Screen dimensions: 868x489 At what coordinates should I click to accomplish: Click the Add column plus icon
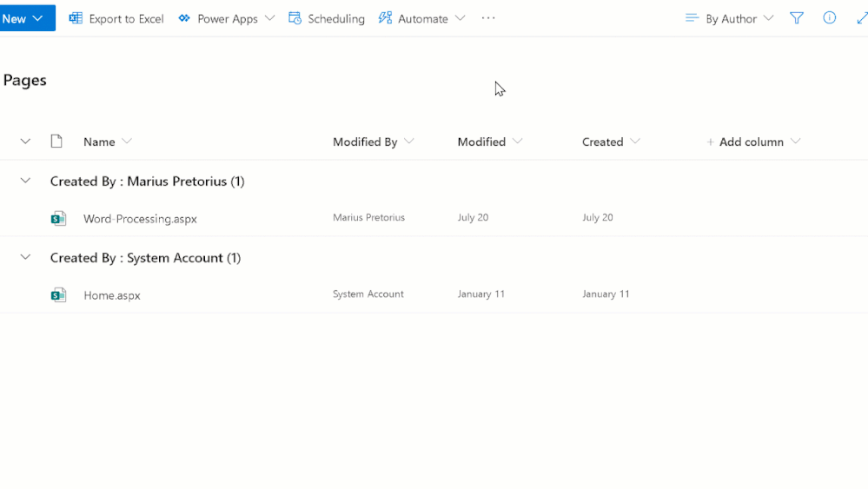(710, 142)
